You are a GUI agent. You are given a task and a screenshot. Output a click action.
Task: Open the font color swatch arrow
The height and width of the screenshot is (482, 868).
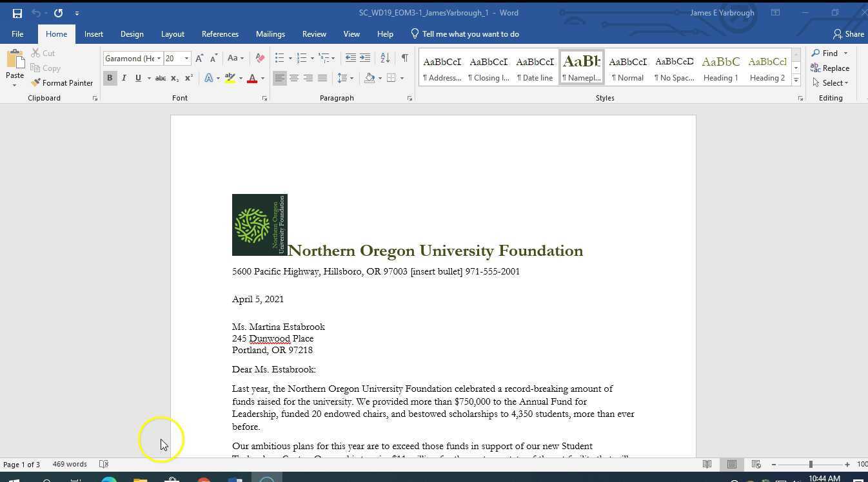tap(262, 79)
